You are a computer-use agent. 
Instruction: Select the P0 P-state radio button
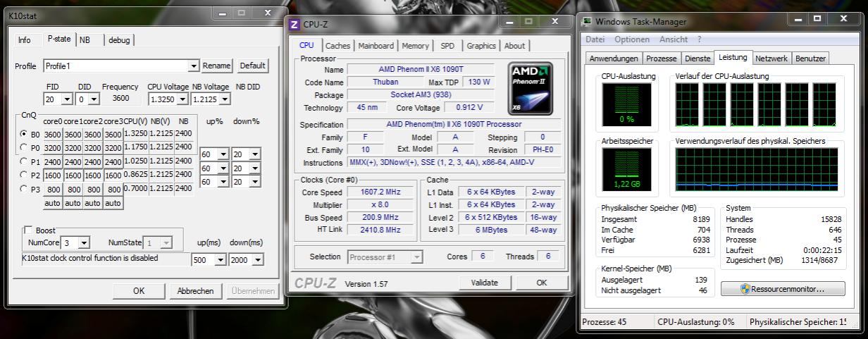pos(25,147)
